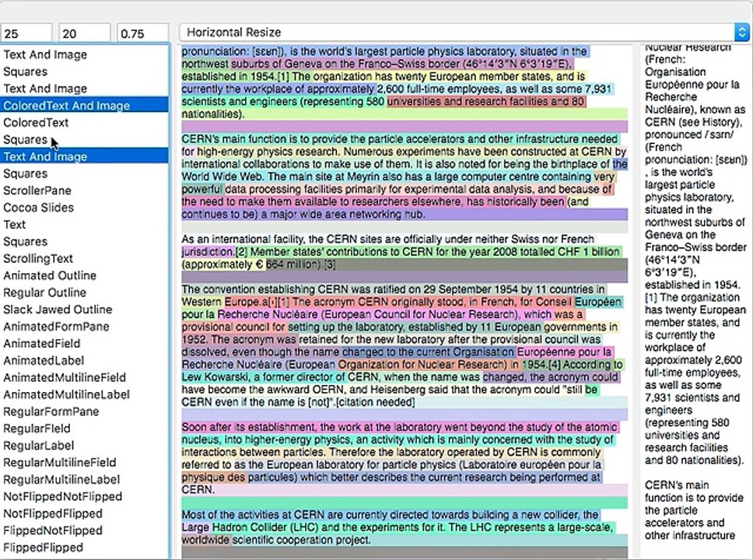Screen dimensions: 753x560
Task: Select the RegularFormPane row
Action: [85, 411]
